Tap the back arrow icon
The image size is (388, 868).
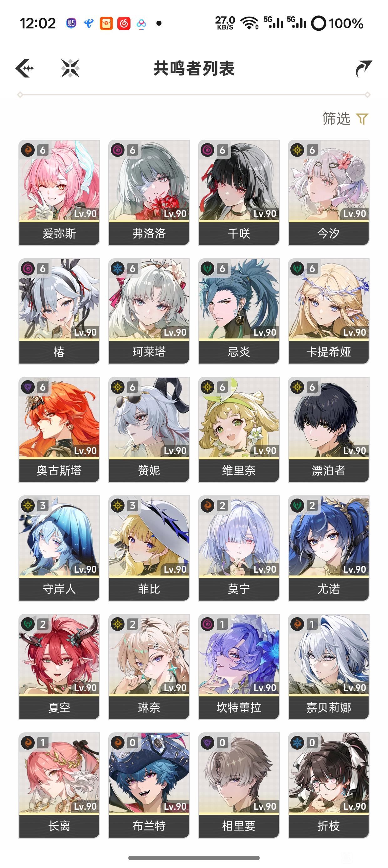point(25,68)
